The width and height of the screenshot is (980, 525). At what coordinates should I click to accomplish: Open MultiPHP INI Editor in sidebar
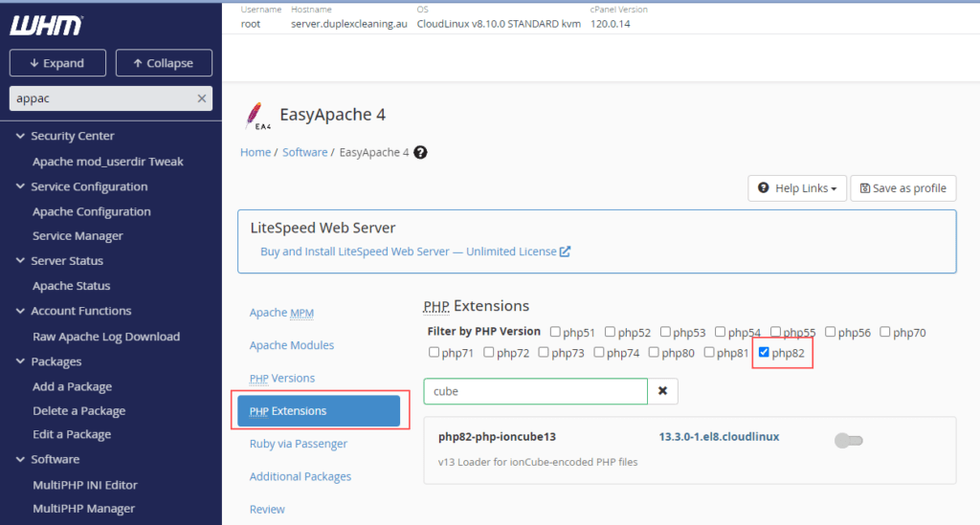coord(85,485)
